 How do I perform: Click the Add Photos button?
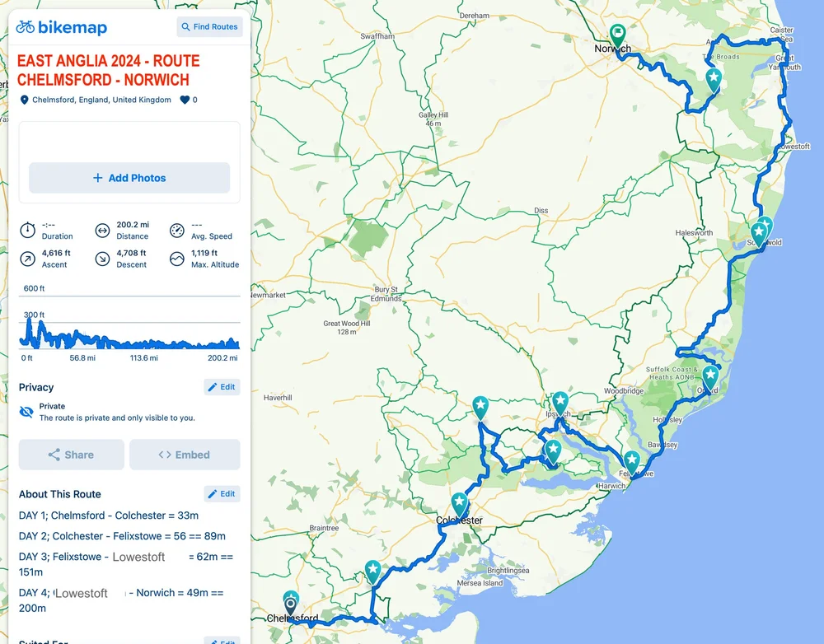point(129,178)
